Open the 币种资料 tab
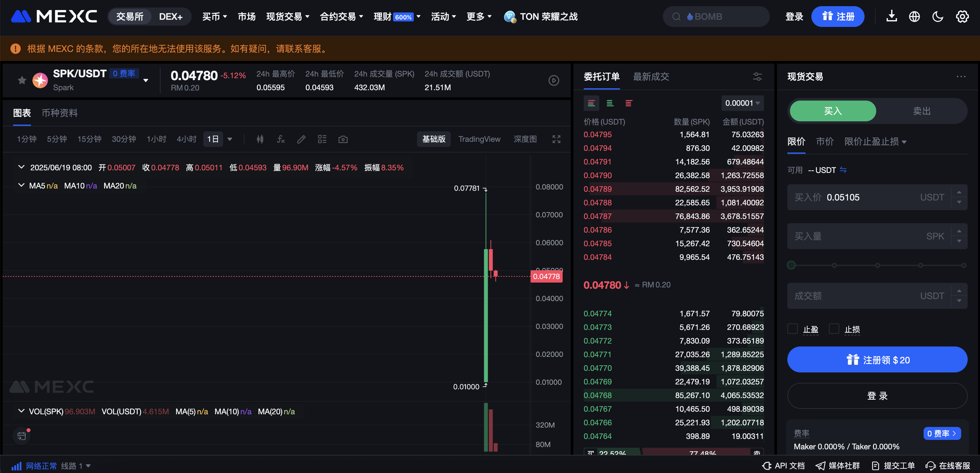Viewport: 980px width, 473px height. 59,113
